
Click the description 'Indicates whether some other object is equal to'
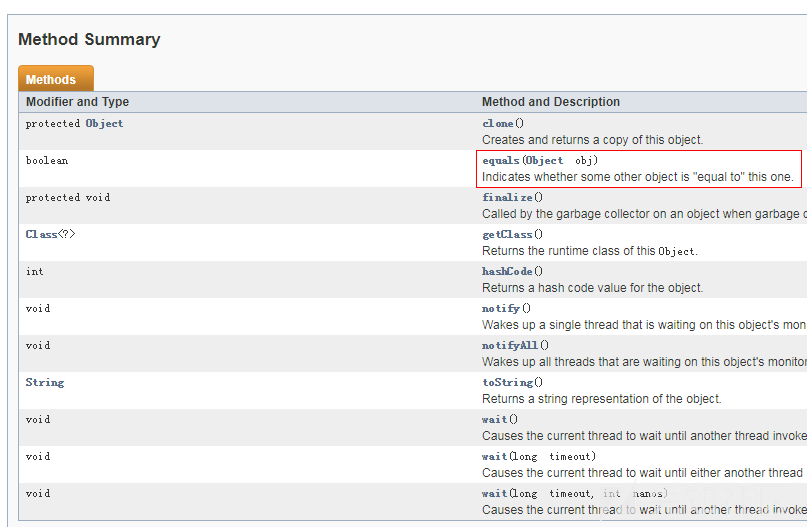pyautogui.click(x=638, y=177)
